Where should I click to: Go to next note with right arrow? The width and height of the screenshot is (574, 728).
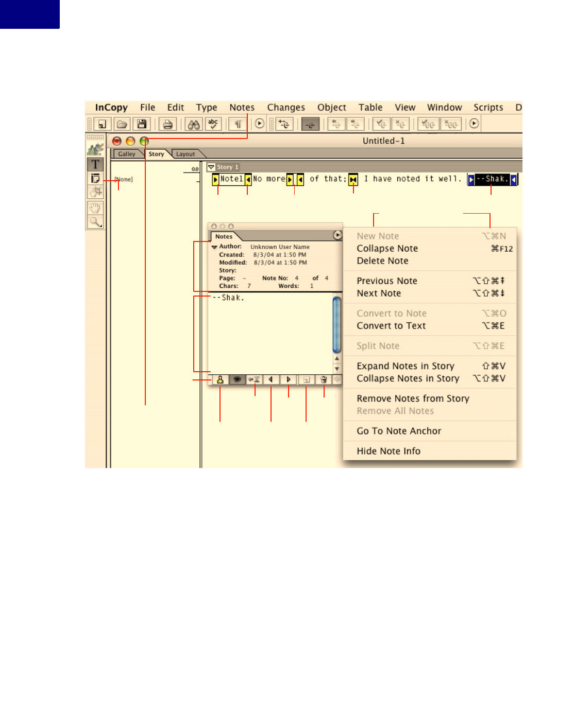pyautogui.click(x=289, y=379)
